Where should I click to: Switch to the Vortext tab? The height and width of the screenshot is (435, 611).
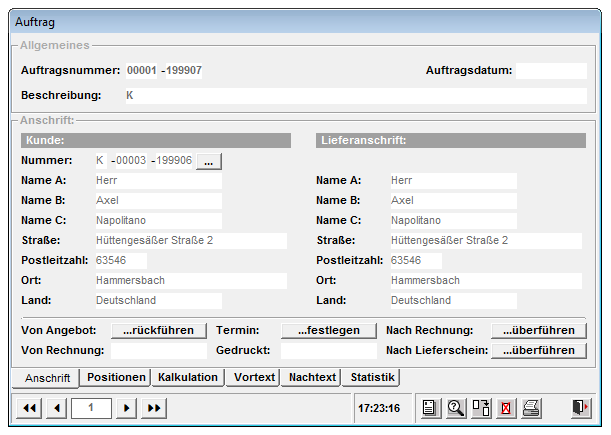click(x=254, y=377)
